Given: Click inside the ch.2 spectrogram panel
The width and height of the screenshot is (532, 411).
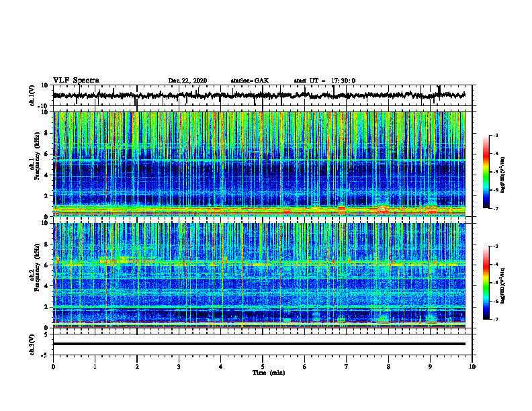Looking at the screenshot, I should (259, 275).
